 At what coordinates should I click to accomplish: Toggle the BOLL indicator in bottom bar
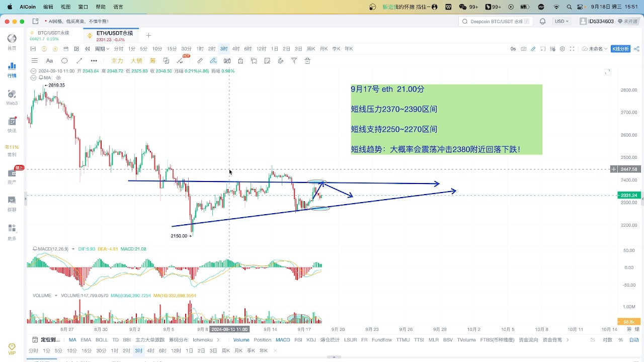102,340
